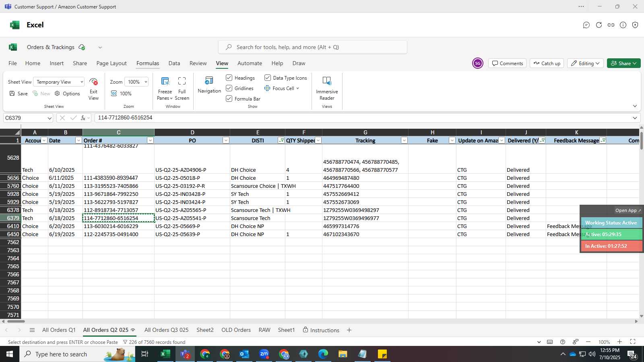
Task: Open the Data ribbon tab
Action: pyautogui.click(x=174, y=63)
